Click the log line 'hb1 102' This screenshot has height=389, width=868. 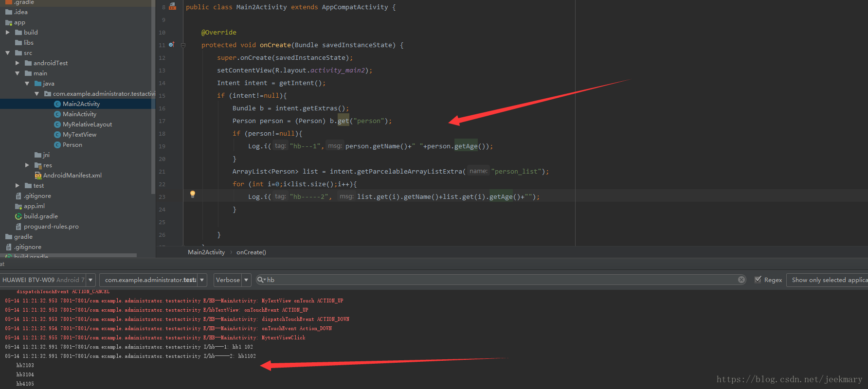tap(129, 347)
